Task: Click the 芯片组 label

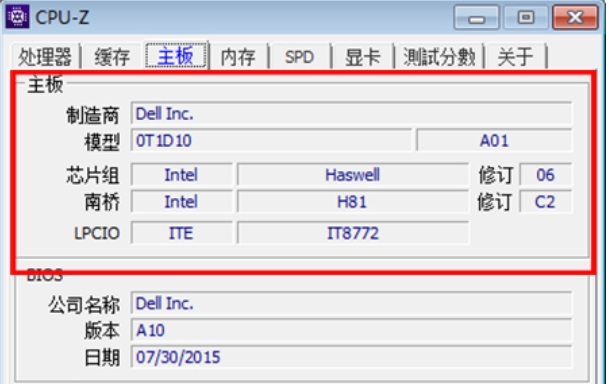Action: 92,175
